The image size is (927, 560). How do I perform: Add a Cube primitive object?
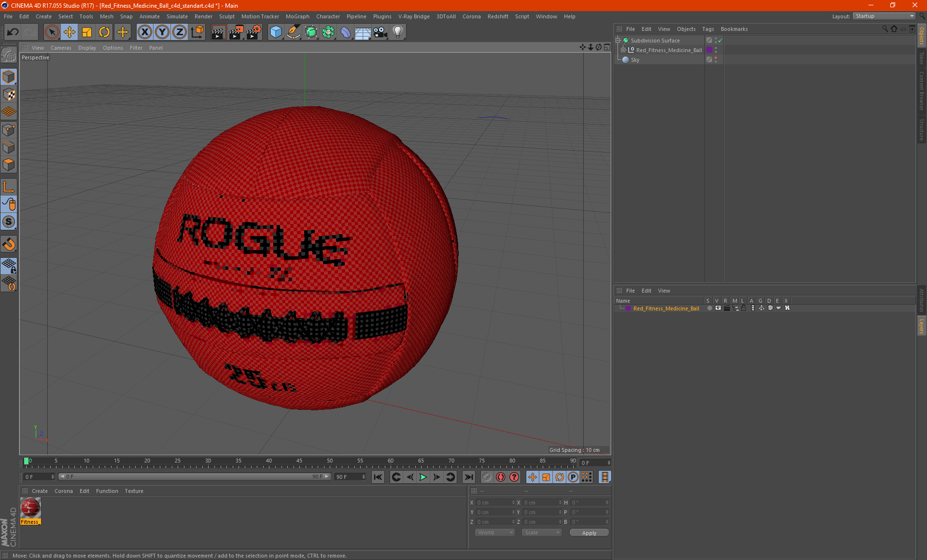pyautogui.click(x=276, y=32)
